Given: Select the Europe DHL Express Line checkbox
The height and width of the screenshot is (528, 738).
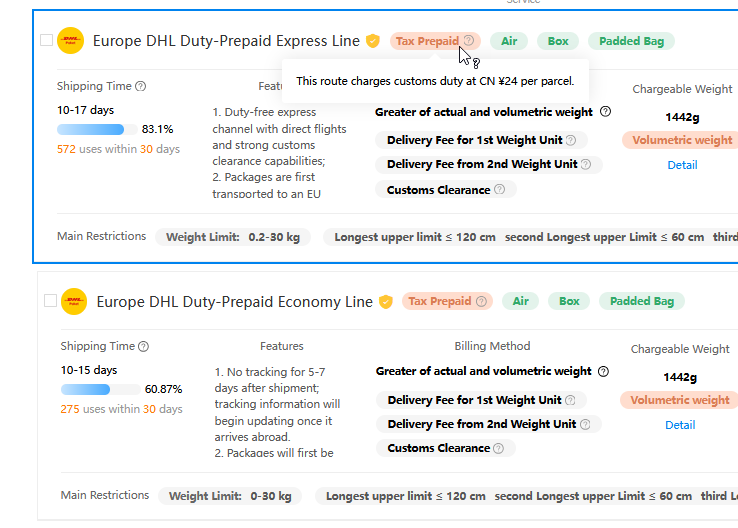Looking at the screenshot, I should pyautogui.click(x=46, y=40).
